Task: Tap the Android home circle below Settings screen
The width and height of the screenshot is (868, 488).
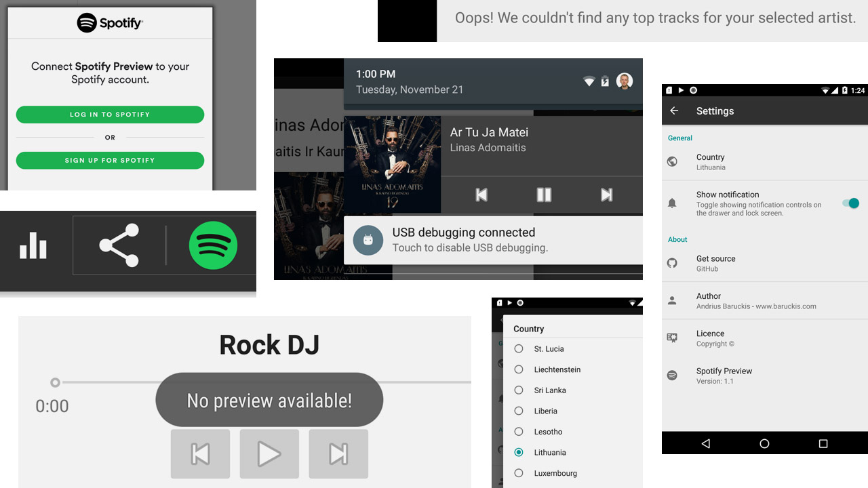Action: pyautogui.click(x=764, y=443)
